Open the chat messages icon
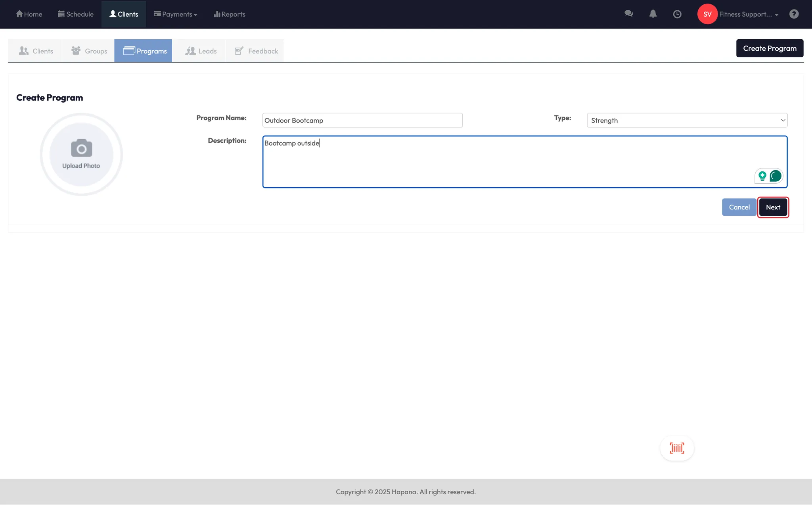The width and height of the screenshot is (812, 505). 628,14
